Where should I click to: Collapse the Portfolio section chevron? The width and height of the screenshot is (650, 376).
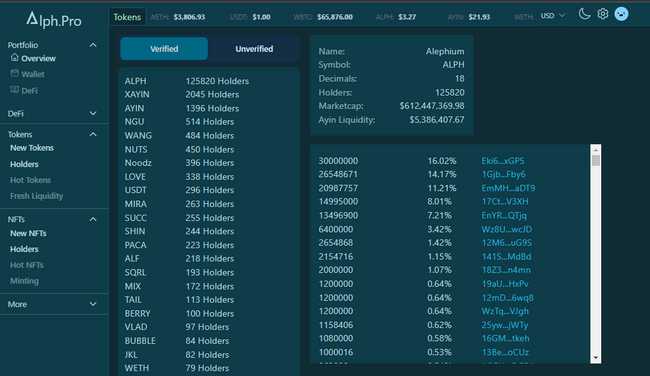tap(93, 45)
